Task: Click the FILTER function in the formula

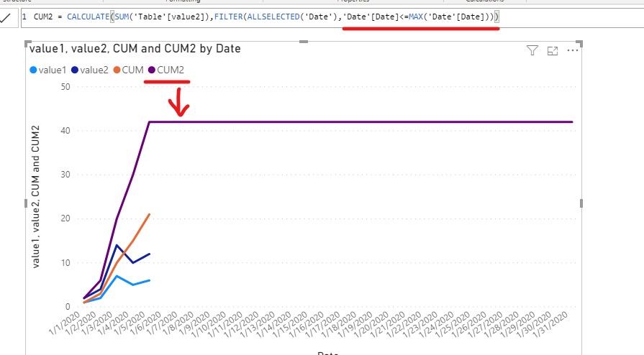Action: tap(228, 17)
